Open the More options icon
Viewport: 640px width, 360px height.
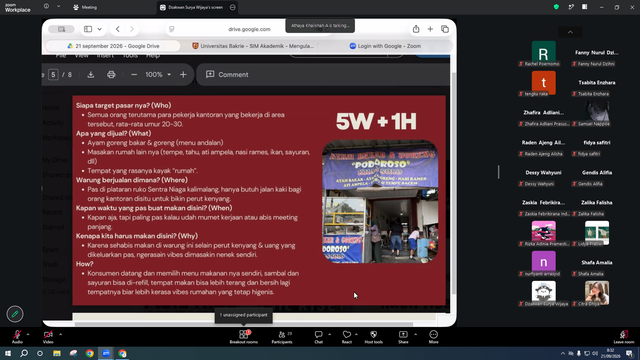click(433, 337)
